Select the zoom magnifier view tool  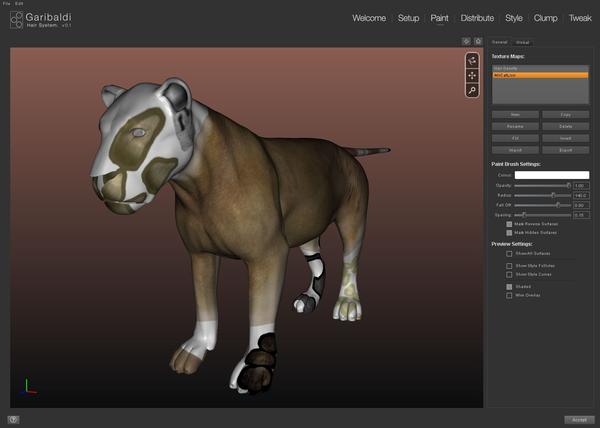(x=472, y=90)
